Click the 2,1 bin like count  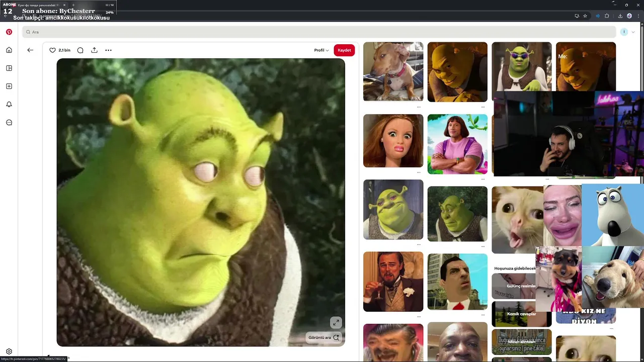[x=64, y=50]
